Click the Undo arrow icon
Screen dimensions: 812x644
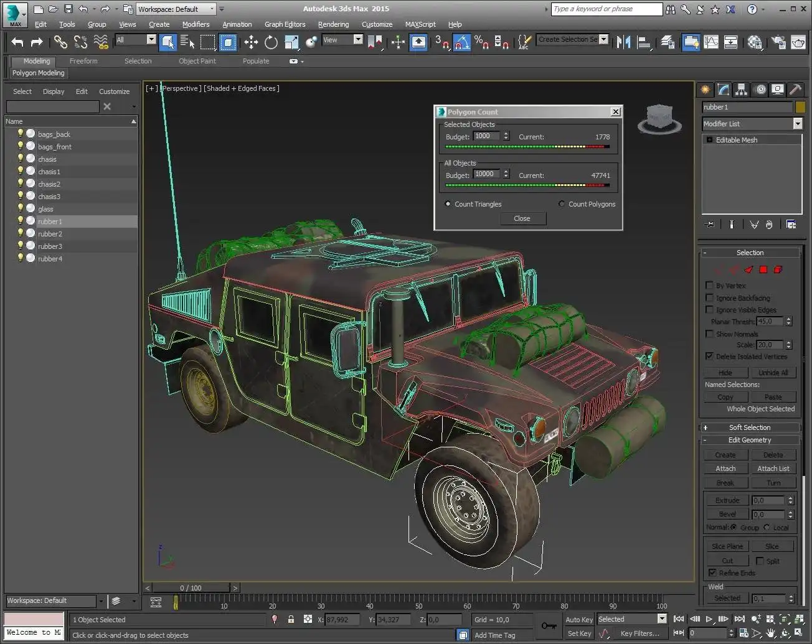pos(17,42)
